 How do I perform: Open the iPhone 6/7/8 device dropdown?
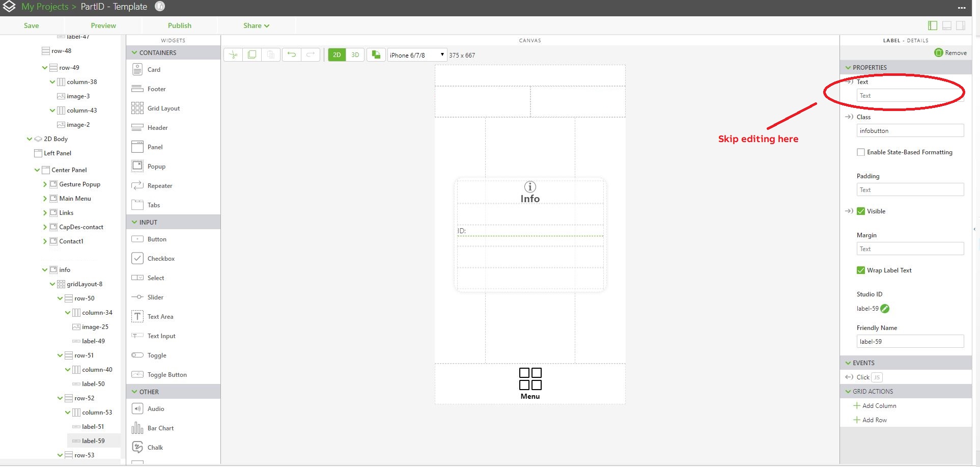tap(417, 55)
